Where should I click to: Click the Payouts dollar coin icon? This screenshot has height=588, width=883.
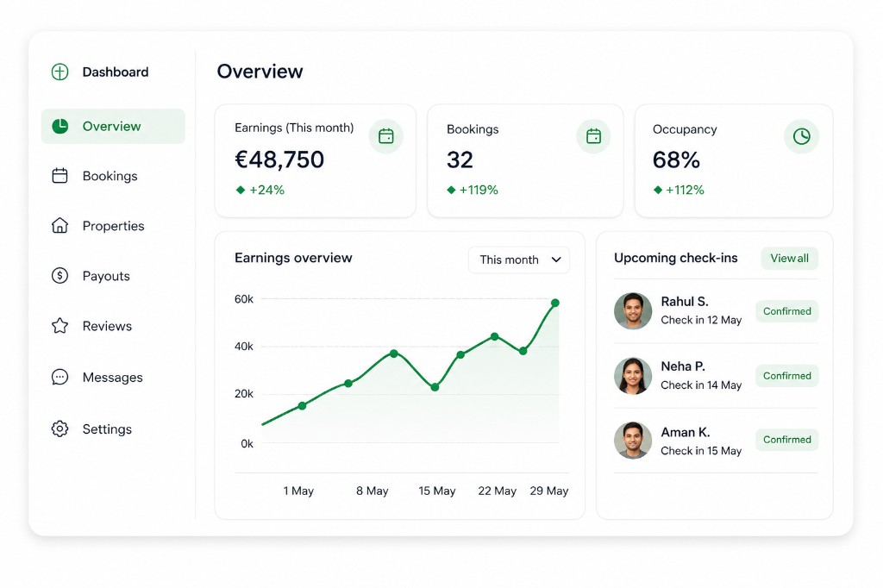(59, 275)
